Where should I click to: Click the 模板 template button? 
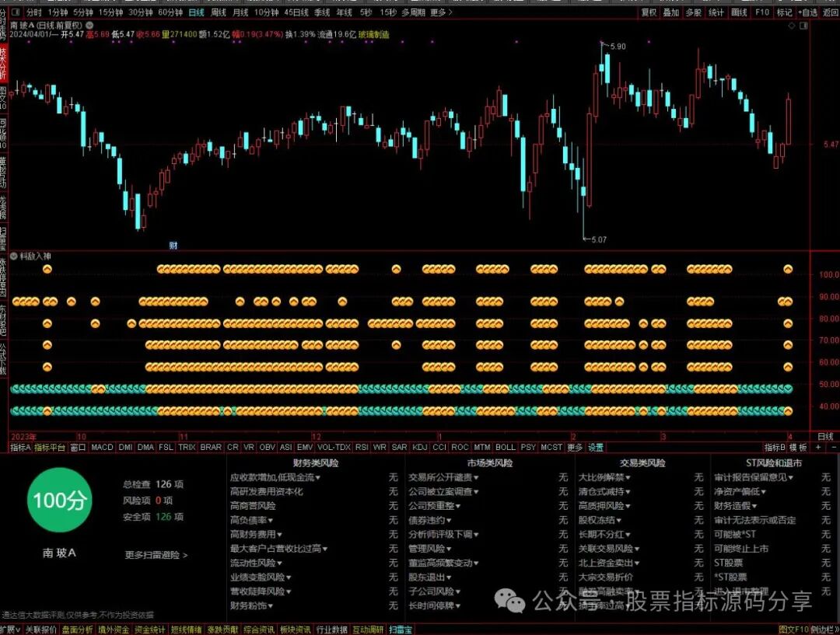pyautogui.click(x=798, y=447)
